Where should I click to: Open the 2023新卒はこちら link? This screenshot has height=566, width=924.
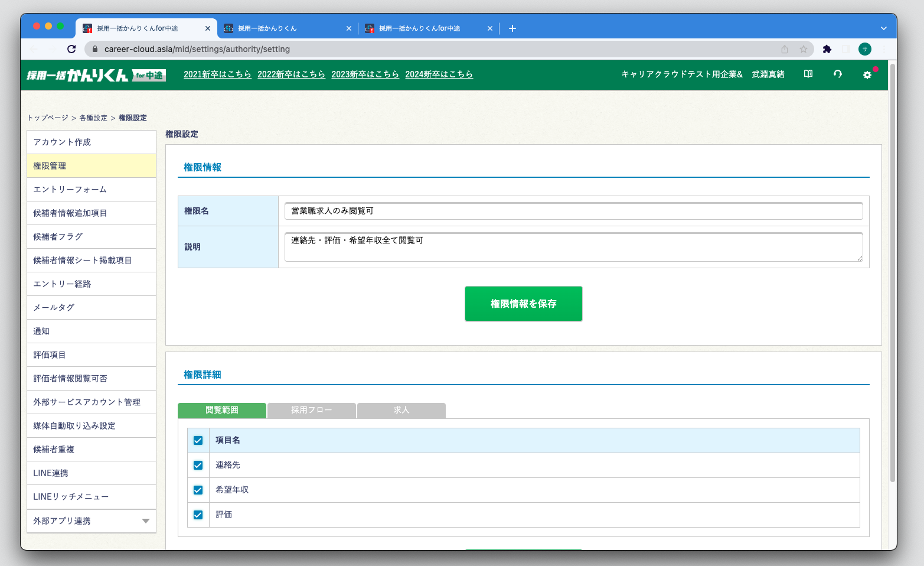[x=365, y=74]
